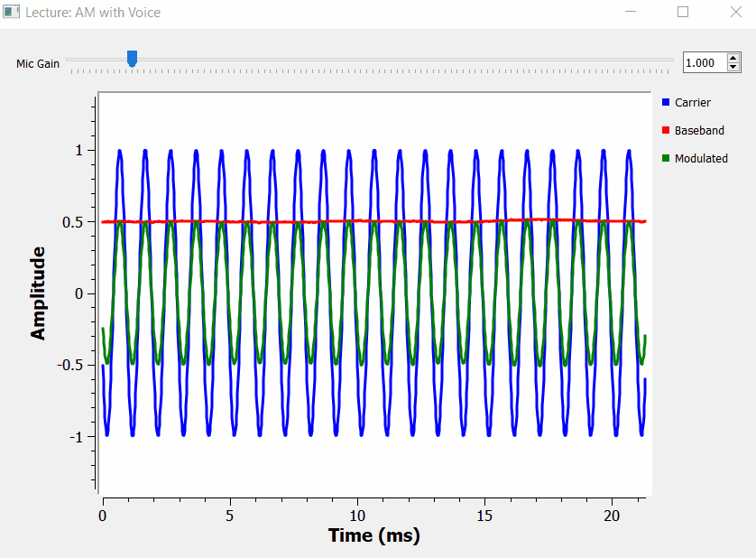Decrease Mic Gain with the down arrow

click(733, 68)
